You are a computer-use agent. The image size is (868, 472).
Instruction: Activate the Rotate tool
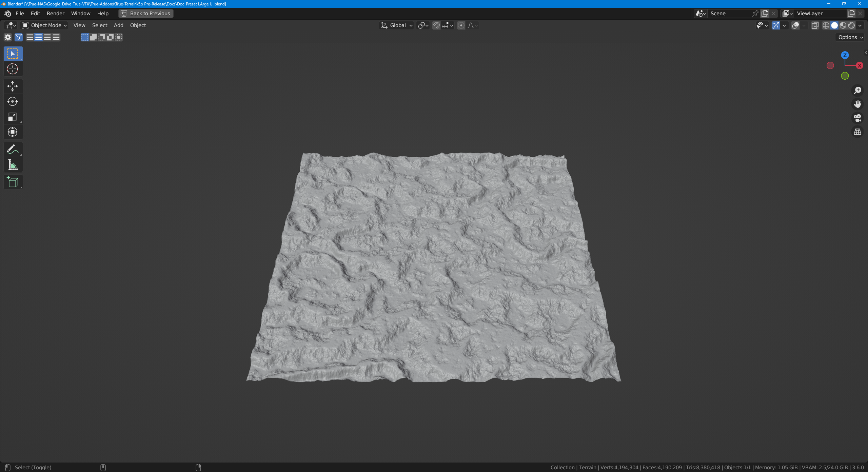point(13,101)
